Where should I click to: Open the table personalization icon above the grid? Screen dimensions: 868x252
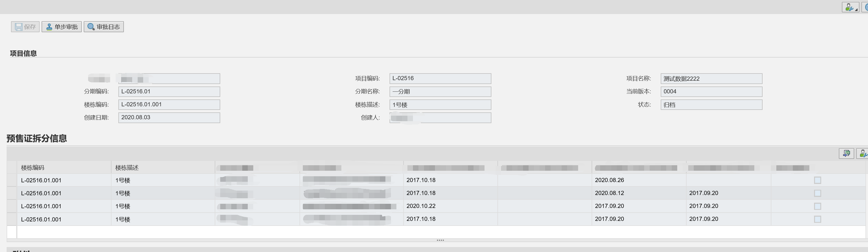[862, 153]
